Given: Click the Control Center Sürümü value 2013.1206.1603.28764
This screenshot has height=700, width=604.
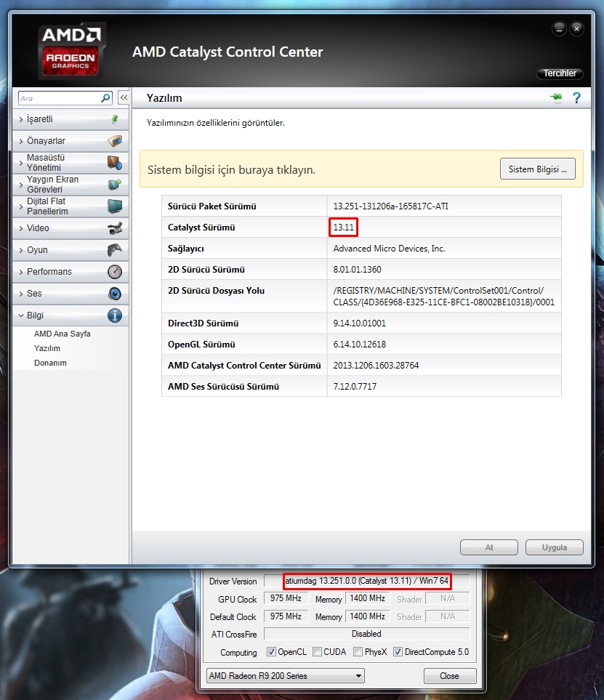Looking at the screenshot, I should pos(376,365).
